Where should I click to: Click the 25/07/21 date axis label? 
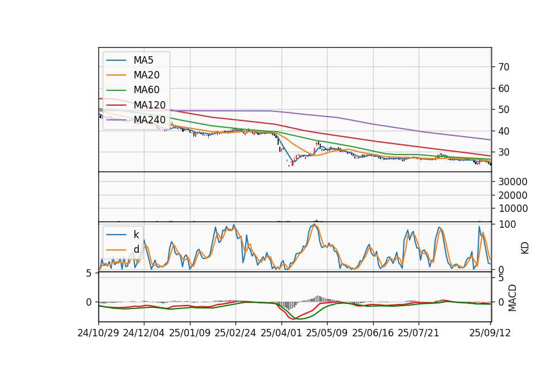tap(419, 333)
